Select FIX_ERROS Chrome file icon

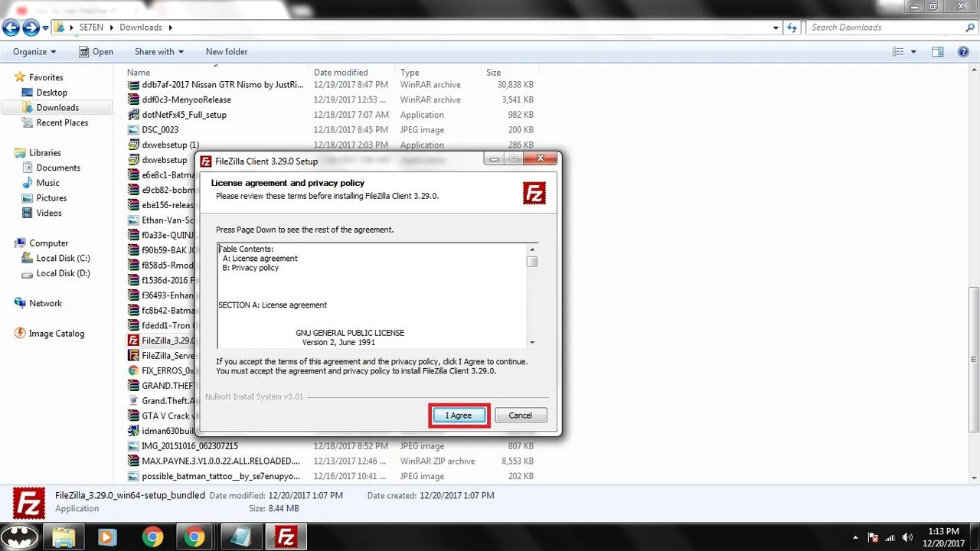133,370
